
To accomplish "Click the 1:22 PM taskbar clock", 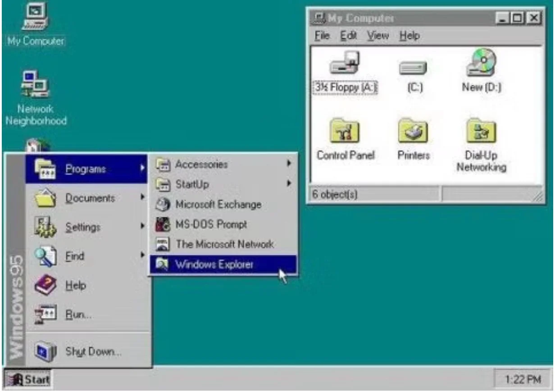I will coord(523,380).
